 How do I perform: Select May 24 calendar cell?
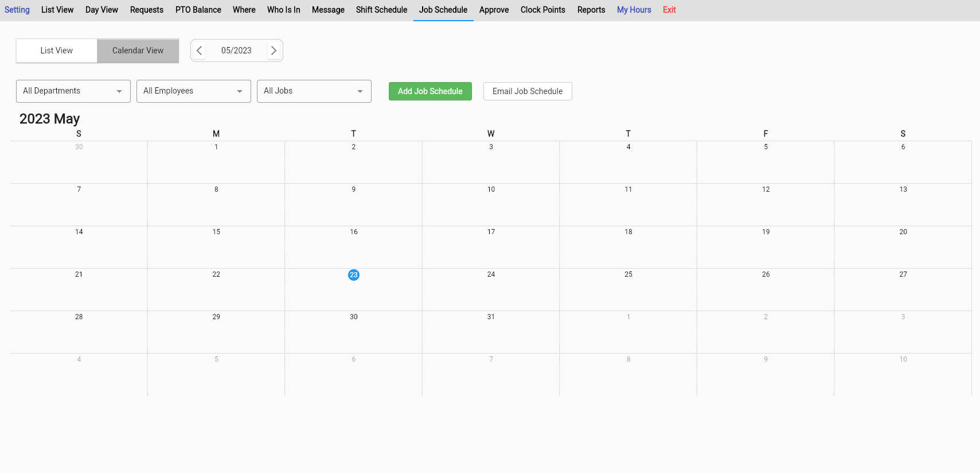(x=491, y=290)
